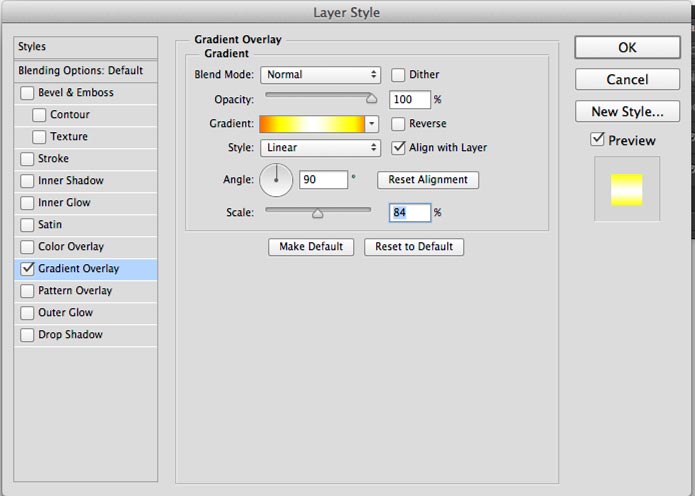
Task: Open the gradient picker arrow
Action: click(x=372, y=124)
